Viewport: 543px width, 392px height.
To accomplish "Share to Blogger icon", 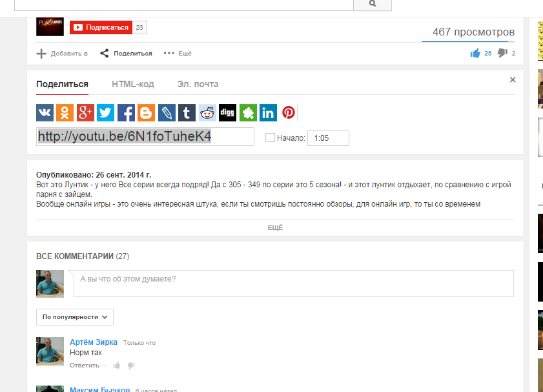I will pyautogui.click(x=146, y=112).
